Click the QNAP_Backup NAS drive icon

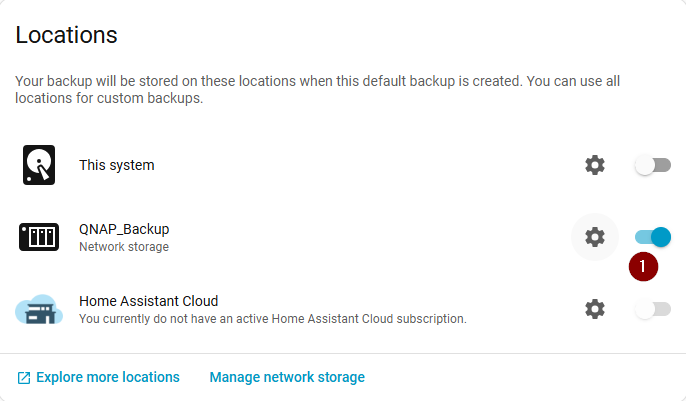(39, 237)
